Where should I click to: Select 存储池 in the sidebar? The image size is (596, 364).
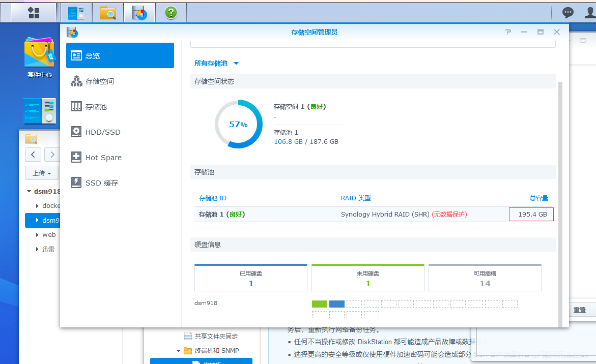tap(102, 106)
